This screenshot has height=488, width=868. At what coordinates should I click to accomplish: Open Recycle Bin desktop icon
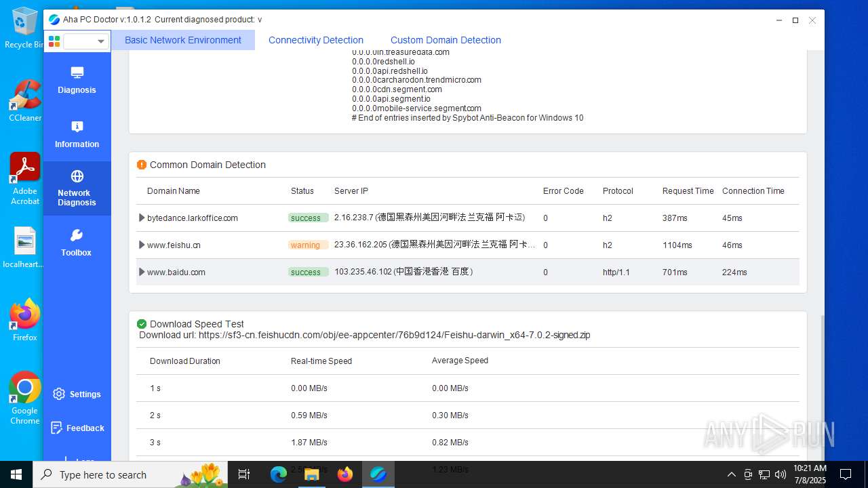24,28
